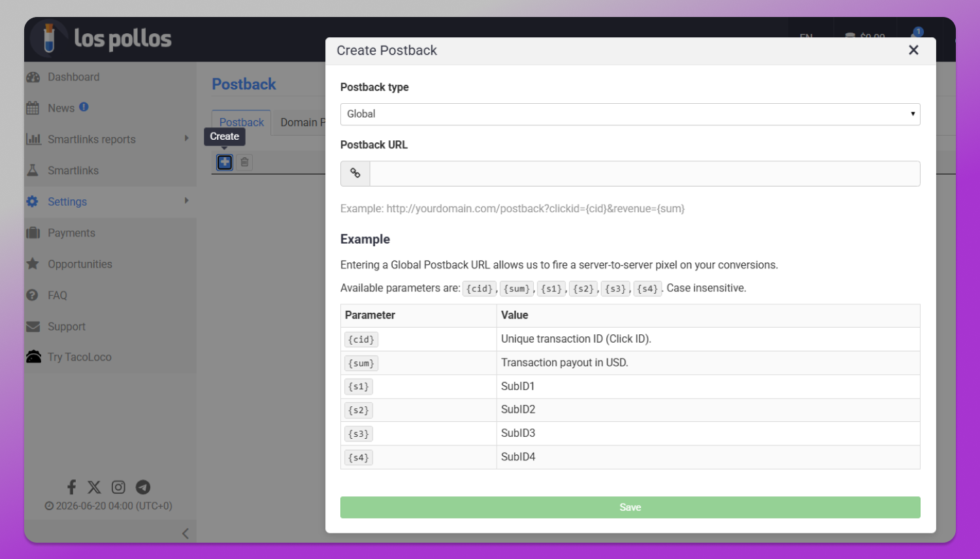Open the X (Twitter) social icon
The width and height of the screenshot is (980, 559).
(x=94, y=487)
